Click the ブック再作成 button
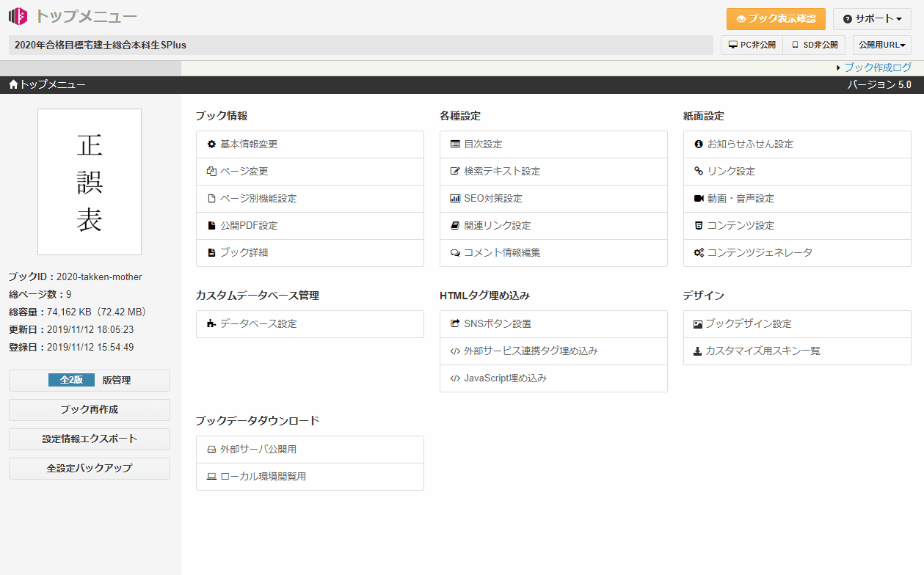 pos(90,410)
